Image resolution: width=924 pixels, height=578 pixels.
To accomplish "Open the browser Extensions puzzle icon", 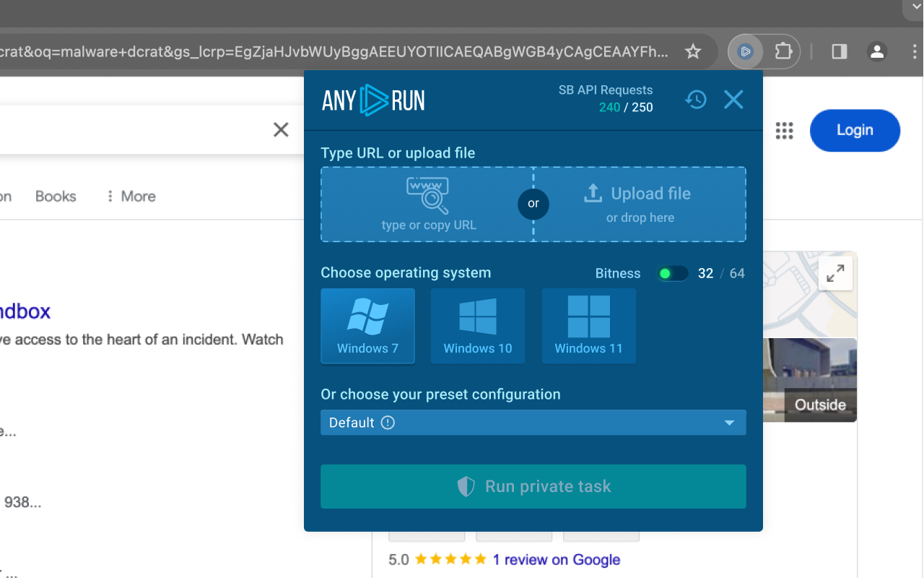I will 783,51.
